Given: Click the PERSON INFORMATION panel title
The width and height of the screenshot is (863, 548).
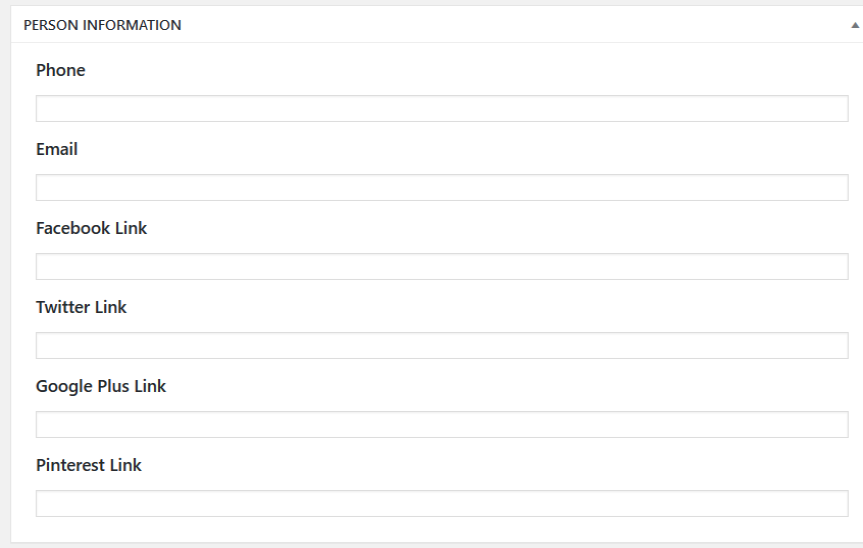Looking at the screenshot, I should (x=95, y=25).
